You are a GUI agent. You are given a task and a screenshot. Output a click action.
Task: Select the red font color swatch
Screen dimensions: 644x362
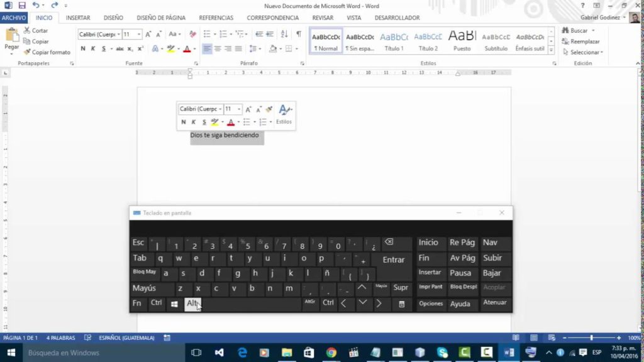[x=187, y=48]
